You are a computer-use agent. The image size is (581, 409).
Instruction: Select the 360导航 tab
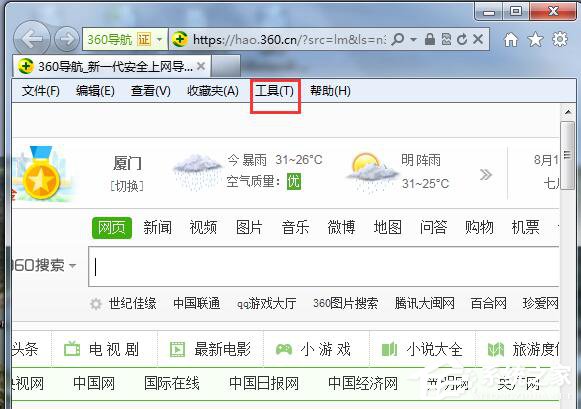click(x=111, y=67)
